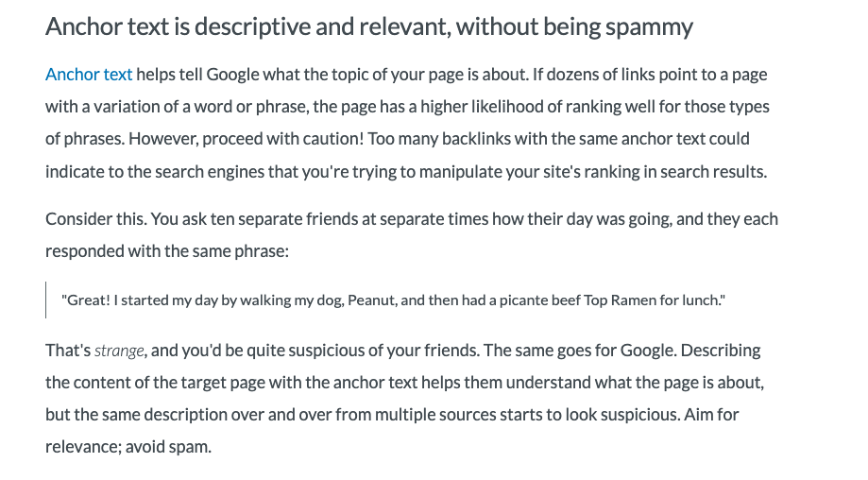Screen dimensions: 868x480
Task: Click the heading about descriptive anchor text
Action: pyautogui.click(x=368, y=26)
